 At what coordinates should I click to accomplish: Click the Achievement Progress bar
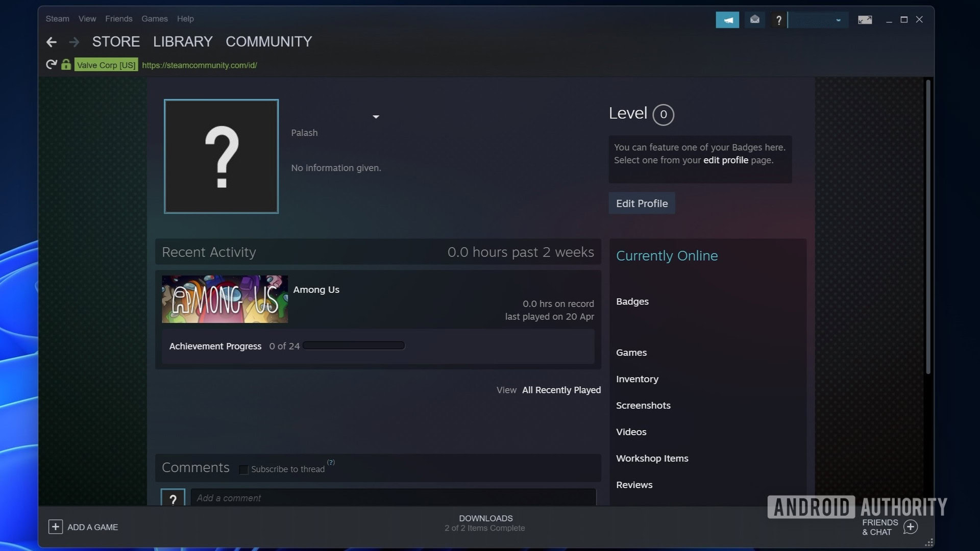tap(353, 346)
